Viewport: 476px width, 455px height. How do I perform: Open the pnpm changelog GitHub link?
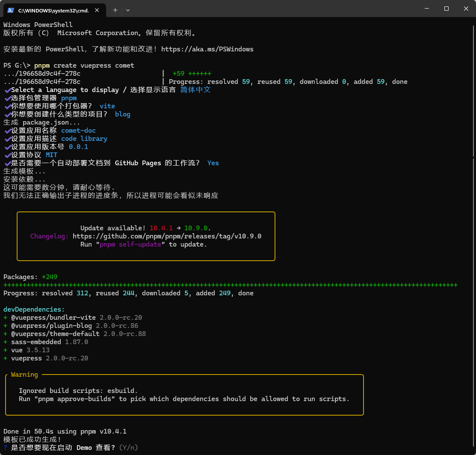coord(167,236)
